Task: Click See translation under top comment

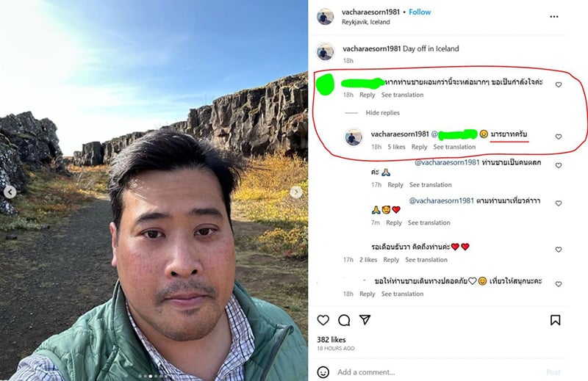Action: (x=402, y=95)
